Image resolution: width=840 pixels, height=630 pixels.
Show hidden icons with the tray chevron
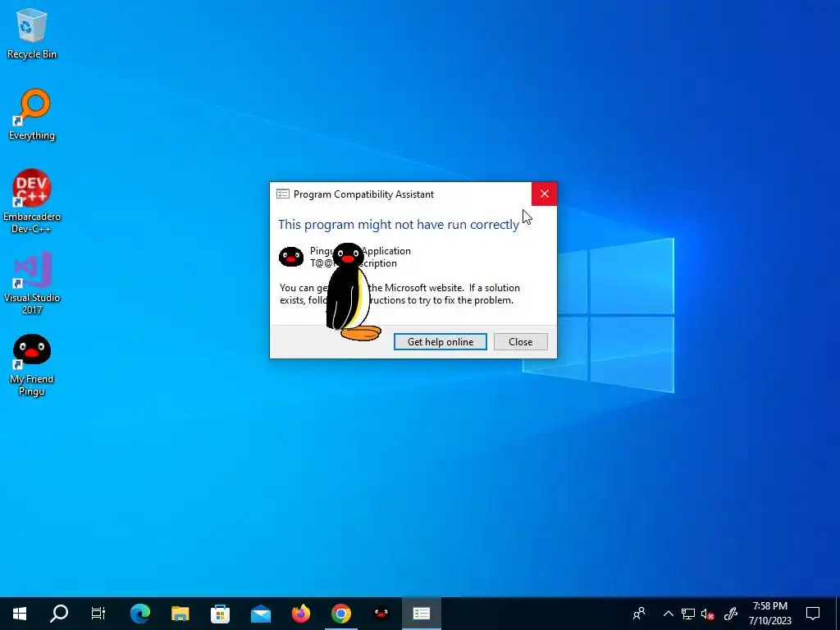pyautogui.click(x=668, y=614)
